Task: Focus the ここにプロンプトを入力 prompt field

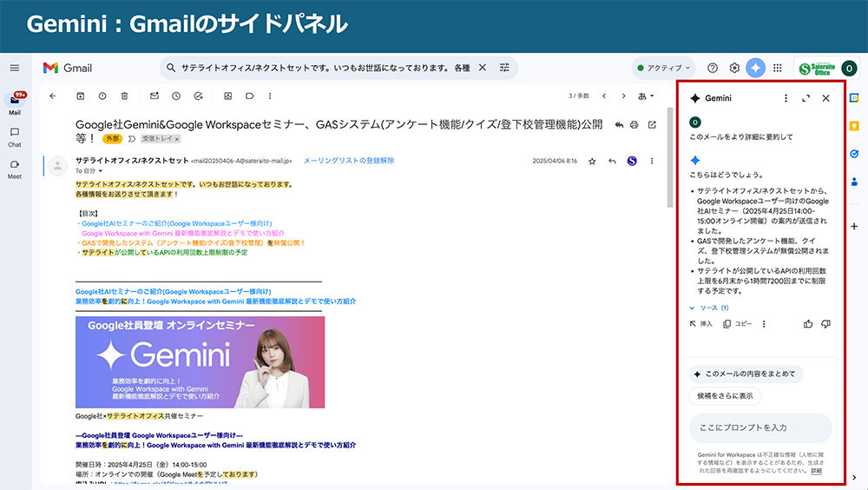Action: tap(760, 427)
